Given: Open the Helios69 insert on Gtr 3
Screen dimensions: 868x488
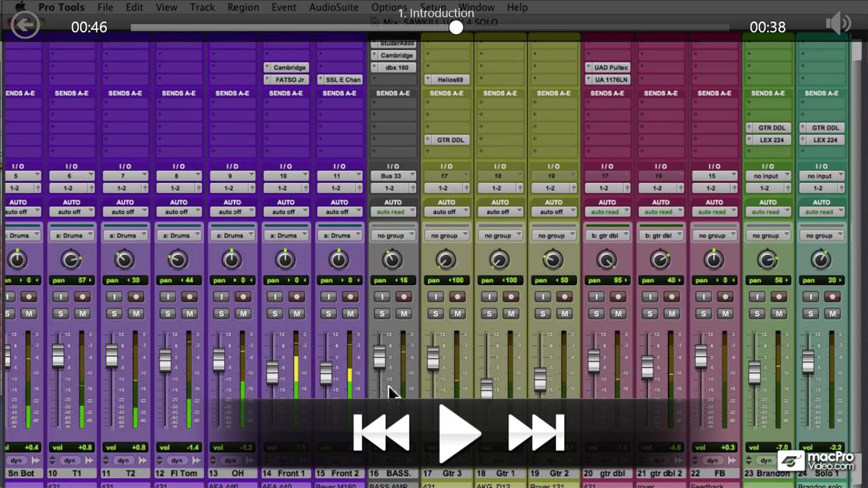Looking at the screenshot, I should point(447,80).
